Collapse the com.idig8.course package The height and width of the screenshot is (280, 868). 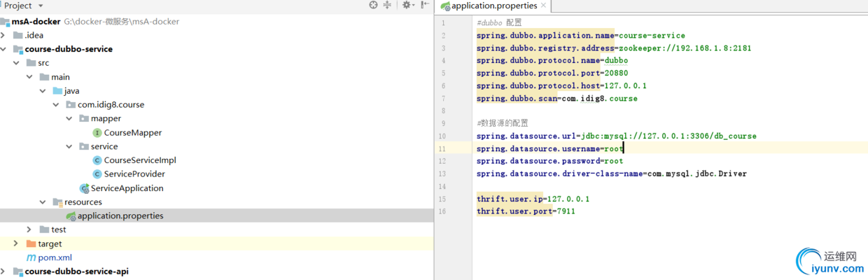point(55,105)
